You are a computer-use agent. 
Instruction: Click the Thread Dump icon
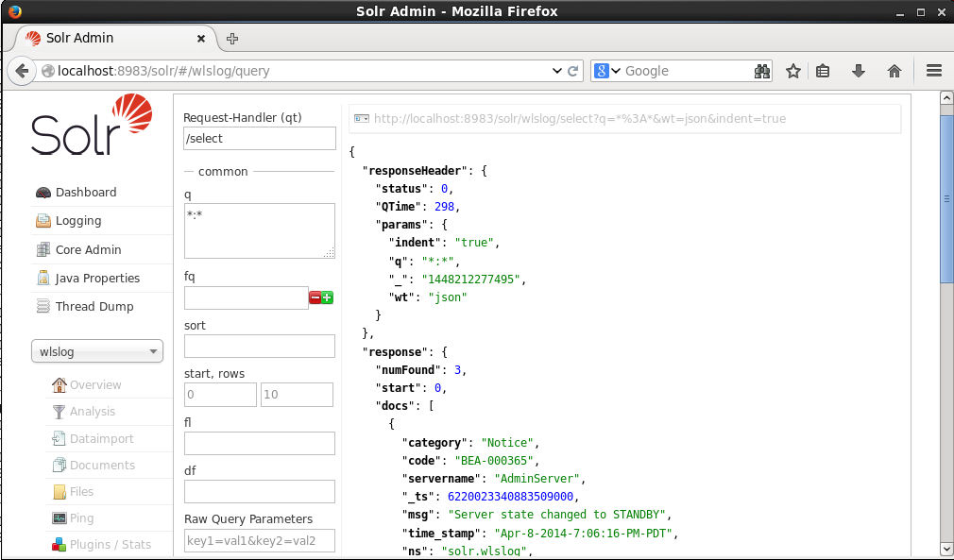43,307
